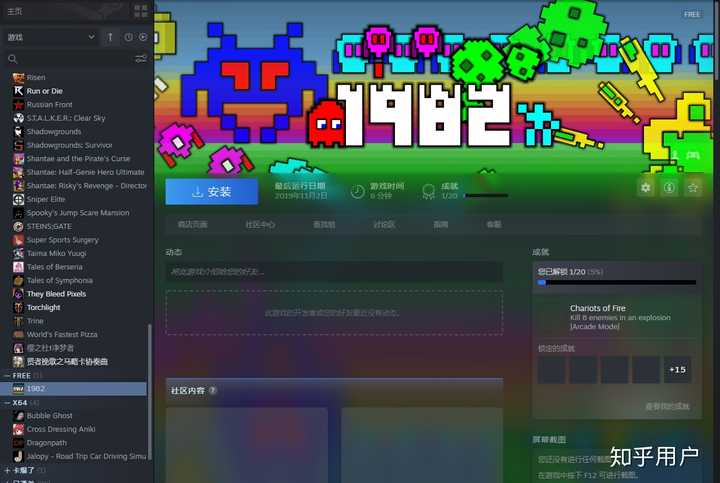The height and width of the screenshot is (483, 720).
Task: Click the library search magnifier field
Action: [13, 59]
